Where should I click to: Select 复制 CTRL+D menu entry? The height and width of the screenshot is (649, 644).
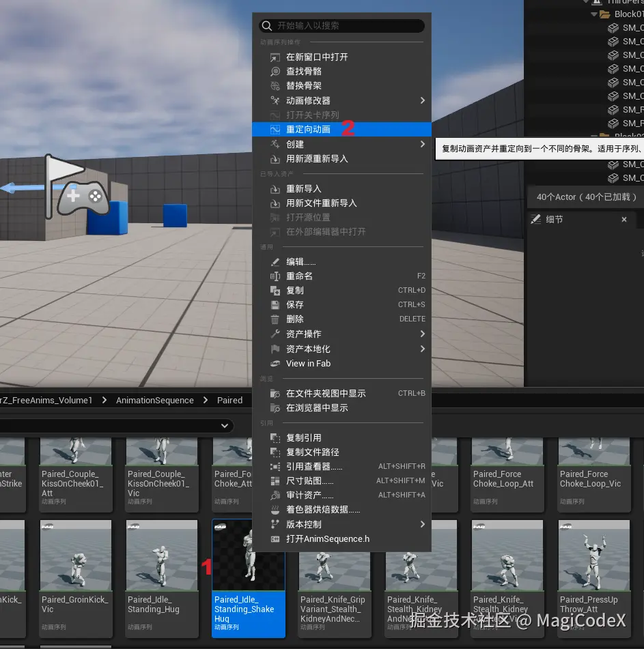pos(341,291)
